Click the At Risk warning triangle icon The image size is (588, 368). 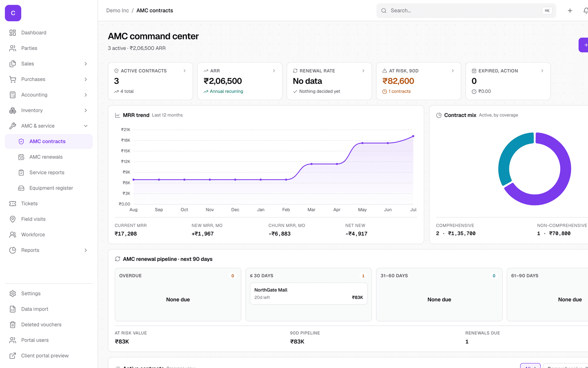385,71
